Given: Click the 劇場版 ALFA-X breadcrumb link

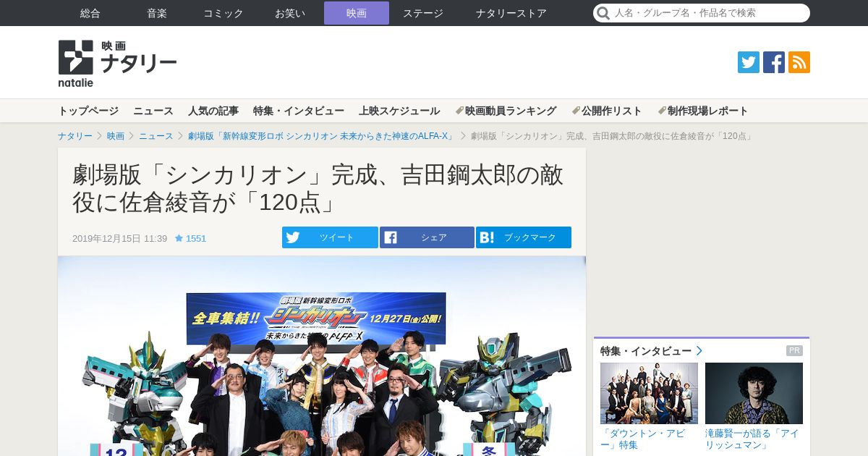Looking at the screenshot, I should click(x=320, y=136).
